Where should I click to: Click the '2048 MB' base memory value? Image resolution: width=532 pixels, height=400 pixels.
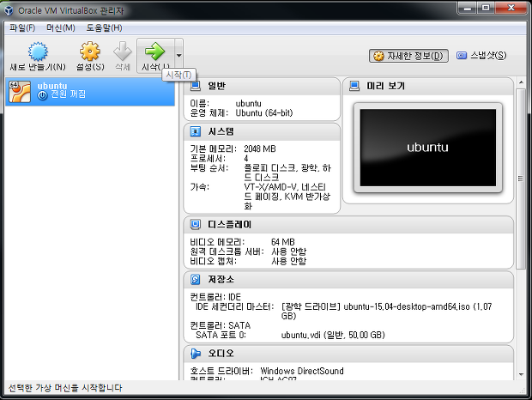click(x=260, y=148)
